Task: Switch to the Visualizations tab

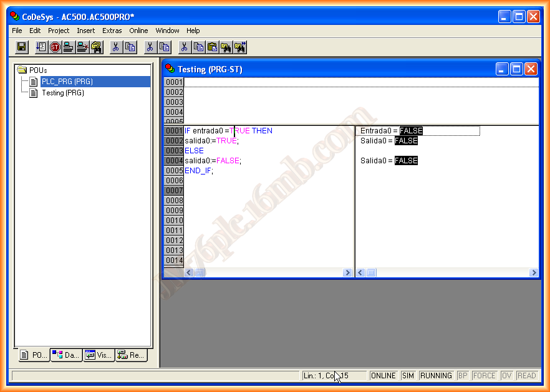Action: coord(99,355)
